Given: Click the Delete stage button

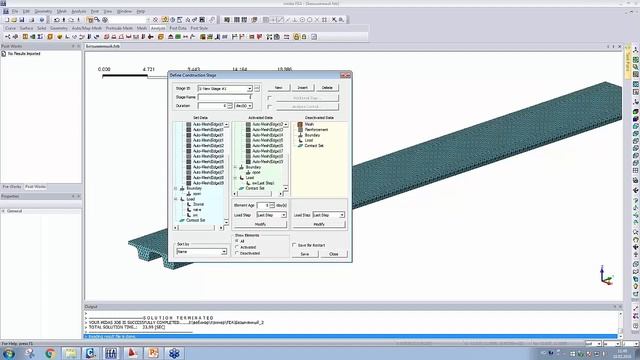Looking at the screenshot, I should tap(327, 88).
